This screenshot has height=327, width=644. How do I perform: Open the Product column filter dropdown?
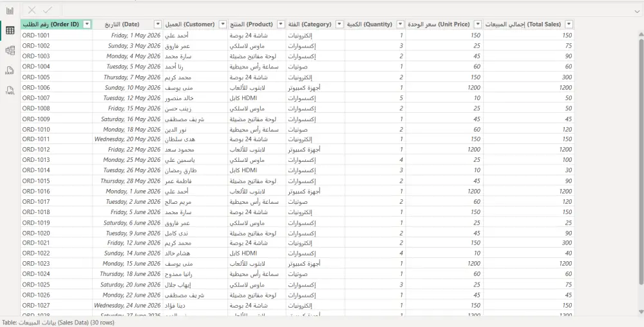coord(281,25)
